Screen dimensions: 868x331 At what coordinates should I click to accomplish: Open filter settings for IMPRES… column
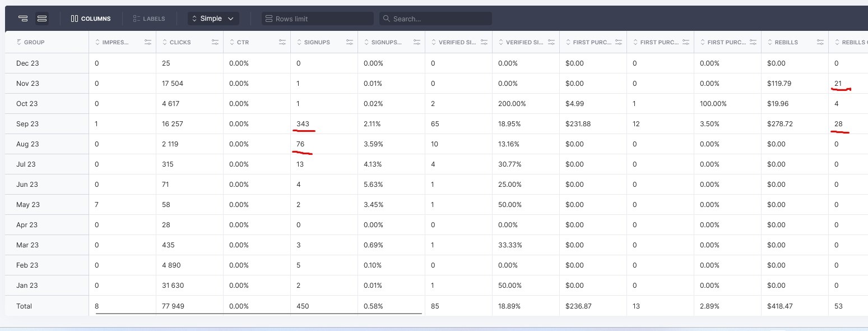pyautogui.click(x=148, y=42)
